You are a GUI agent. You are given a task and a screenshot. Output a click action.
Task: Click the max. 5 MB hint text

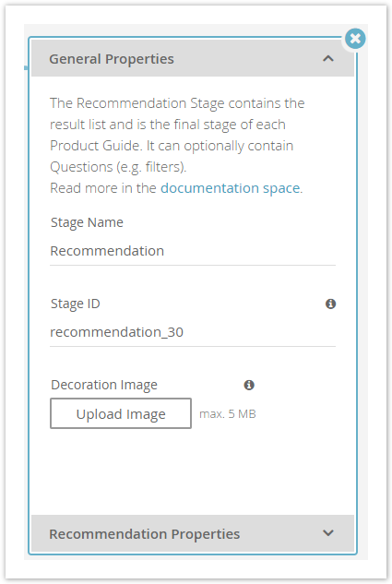228,414
